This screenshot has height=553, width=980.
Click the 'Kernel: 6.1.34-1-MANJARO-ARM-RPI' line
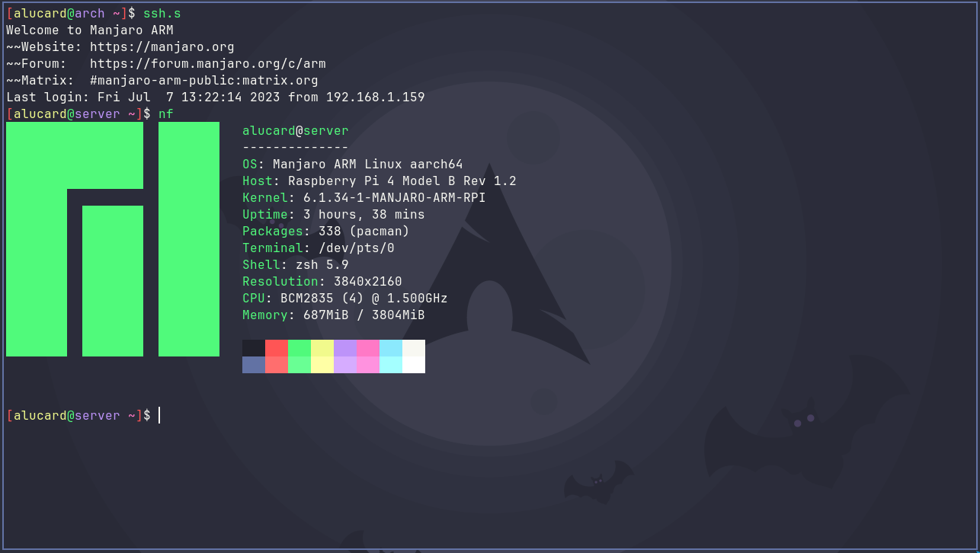point(364,198)
